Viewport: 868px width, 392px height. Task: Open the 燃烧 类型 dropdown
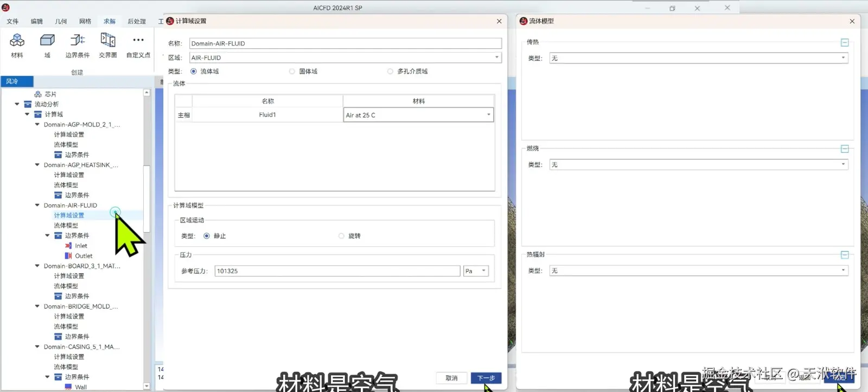coord(699,164)
